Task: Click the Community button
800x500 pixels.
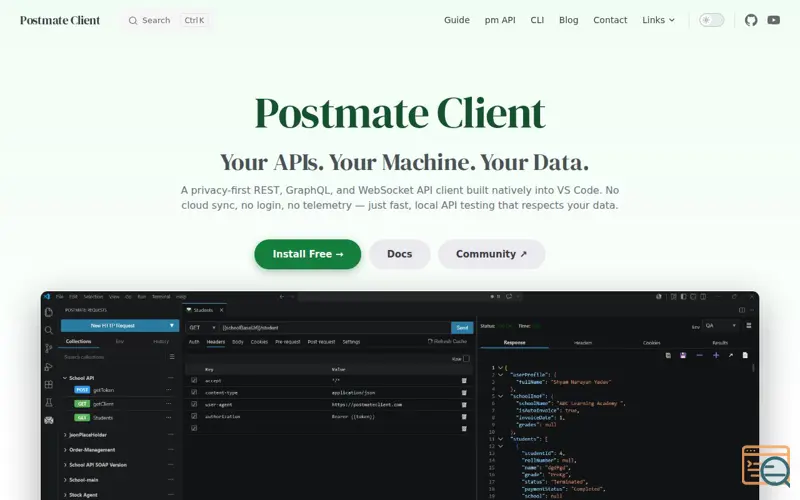Action: click(491, 254)
